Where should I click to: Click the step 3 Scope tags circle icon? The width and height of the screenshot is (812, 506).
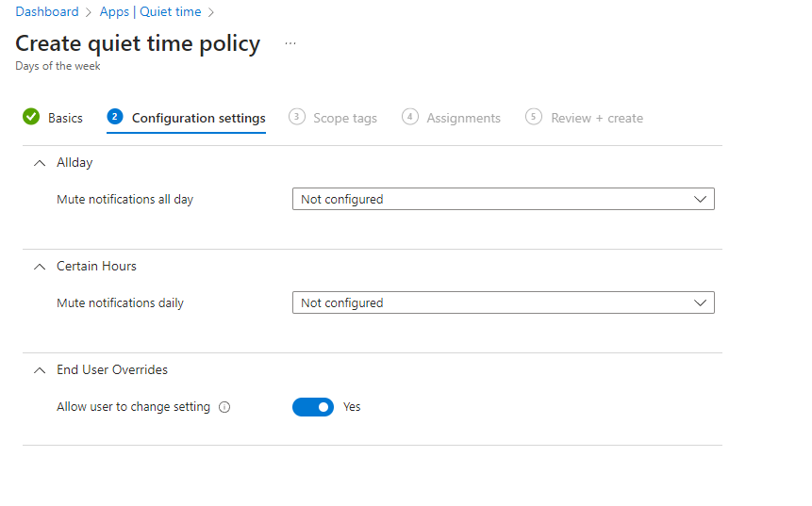coord(296,117)
